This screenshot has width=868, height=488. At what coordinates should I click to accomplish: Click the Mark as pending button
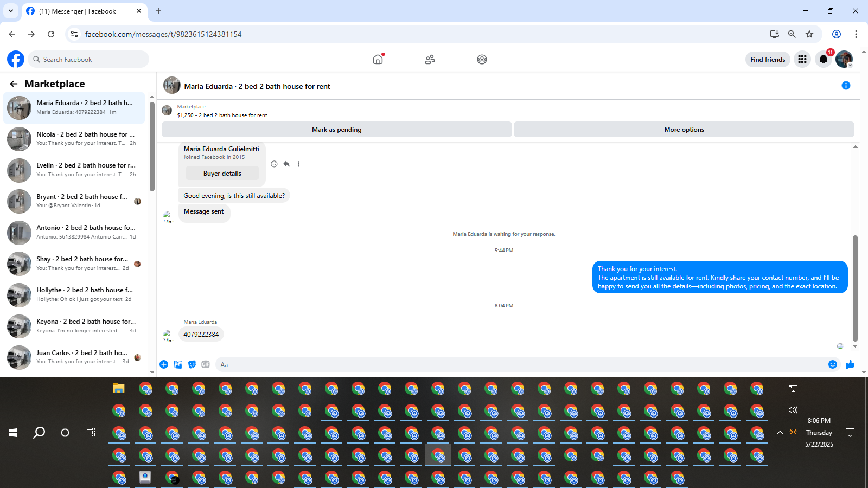click(337, 130)
